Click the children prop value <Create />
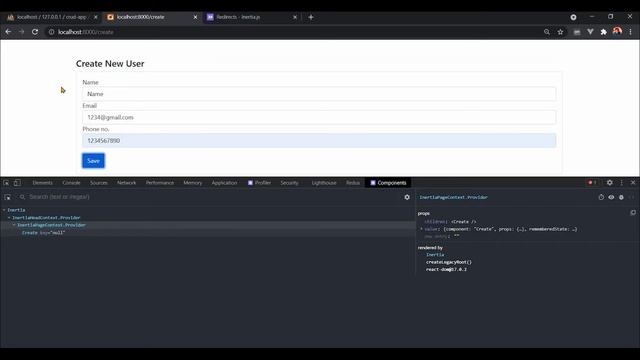This screenshot has height=360, width=640. coord(464,222)
